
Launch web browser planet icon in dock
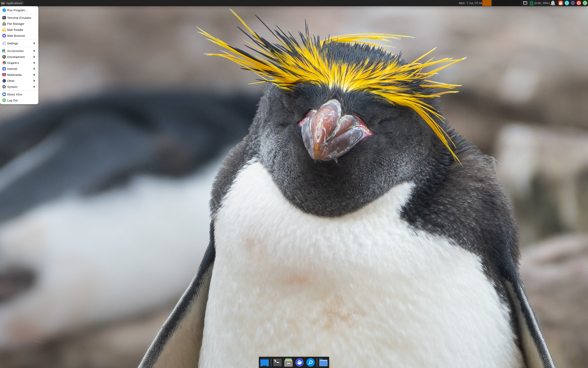click(x=299, y=362)
